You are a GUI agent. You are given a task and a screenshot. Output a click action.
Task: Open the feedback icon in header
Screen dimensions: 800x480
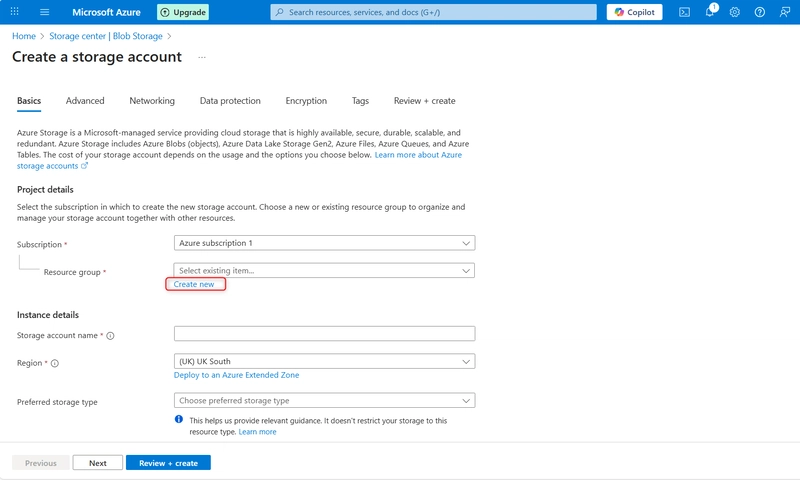(x=784, y=12)
